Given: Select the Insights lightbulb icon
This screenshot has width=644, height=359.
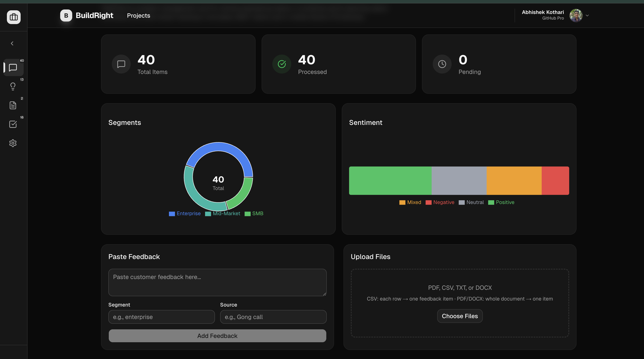Looking at the screenshot, I should point(13,86).
